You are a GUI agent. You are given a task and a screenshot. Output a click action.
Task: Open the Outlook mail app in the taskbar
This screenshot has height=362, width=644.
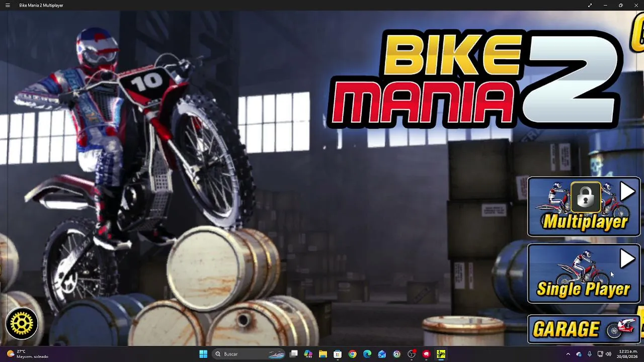[x=382, y=354]
